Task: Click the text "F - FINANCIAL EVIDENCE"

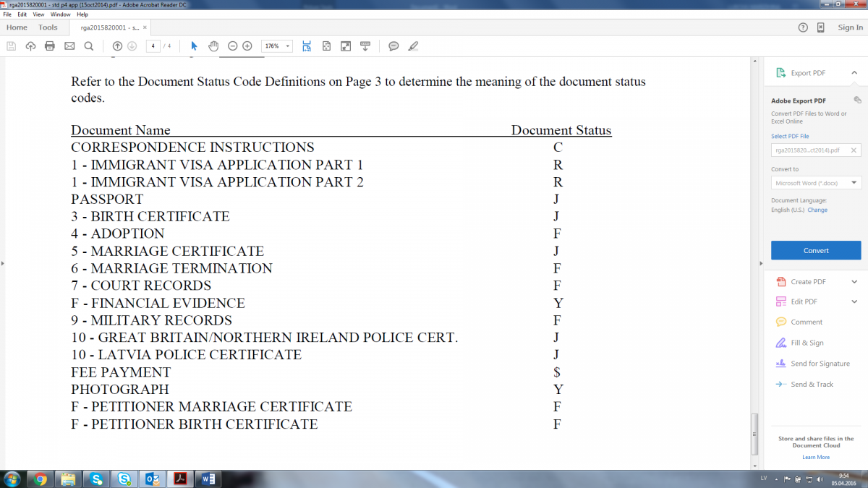Action: (x=158, y=303)
